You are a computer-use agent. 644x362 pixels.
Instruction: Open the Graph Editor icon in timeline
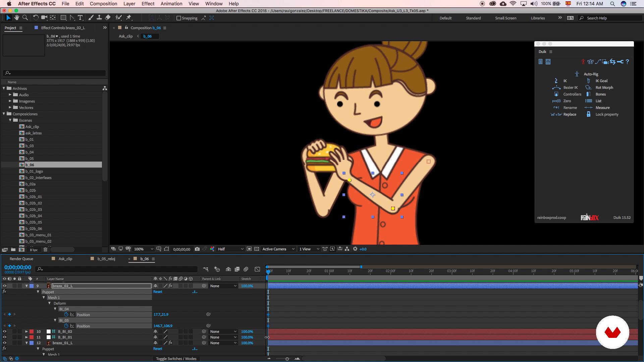point(257,269)
